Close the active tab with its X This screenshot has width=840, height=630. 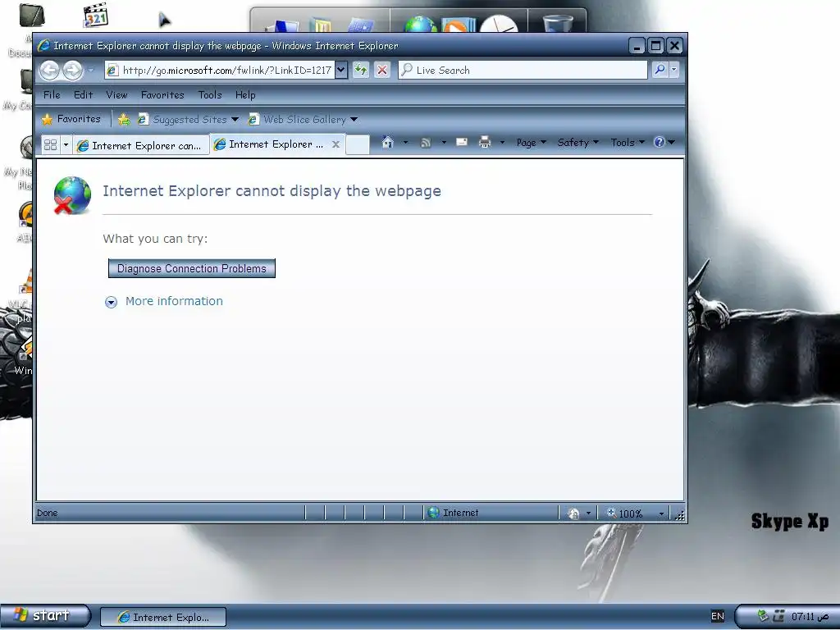click(336, 144)
